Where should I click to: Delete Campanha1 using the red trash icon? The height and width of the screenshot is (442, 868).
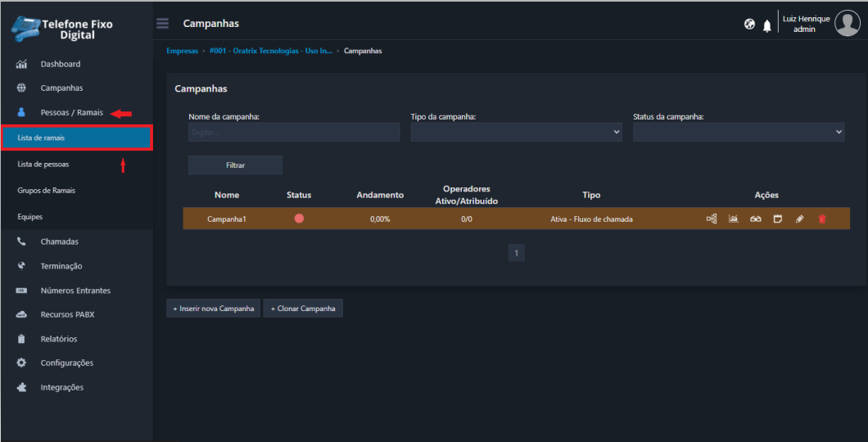(x=822, y=219)
